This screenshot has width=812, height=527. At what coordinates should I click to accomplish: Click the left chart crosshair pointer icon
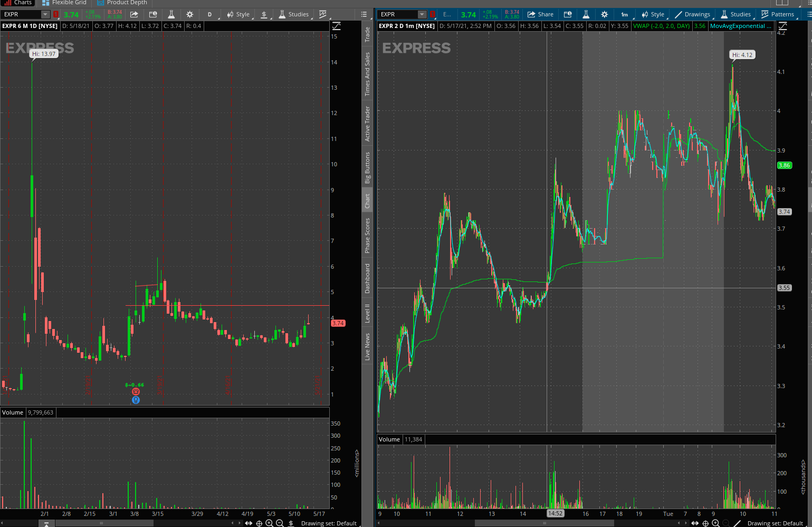tap(259, 523)
